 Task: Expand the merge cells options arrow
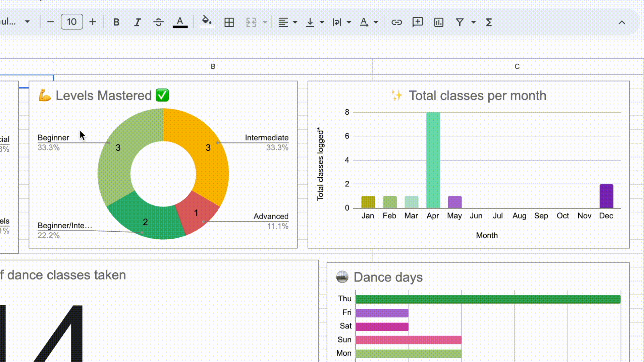pos(265,22)
